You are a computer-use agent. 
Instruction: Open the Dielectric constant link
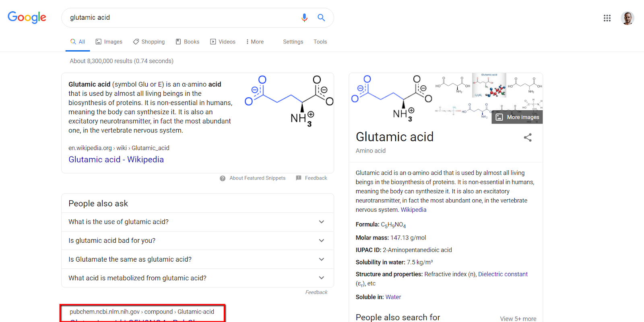coord(503,274)
